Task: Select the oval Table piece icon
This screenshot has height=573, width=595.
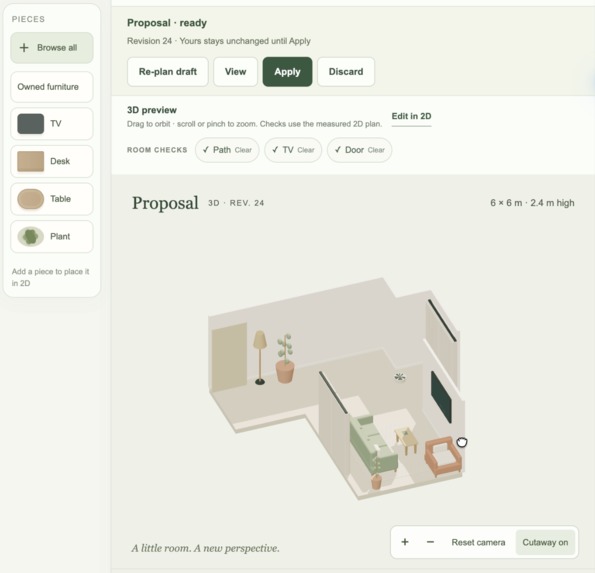Action: pyautogui.click(x=30, y=199)
